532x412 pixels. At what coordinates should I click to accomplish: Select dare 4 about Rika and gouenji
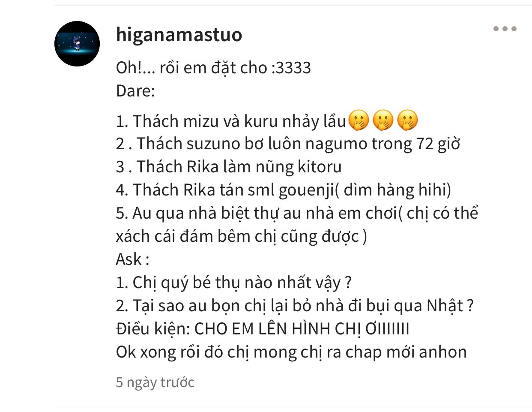[x=284, y=190]
